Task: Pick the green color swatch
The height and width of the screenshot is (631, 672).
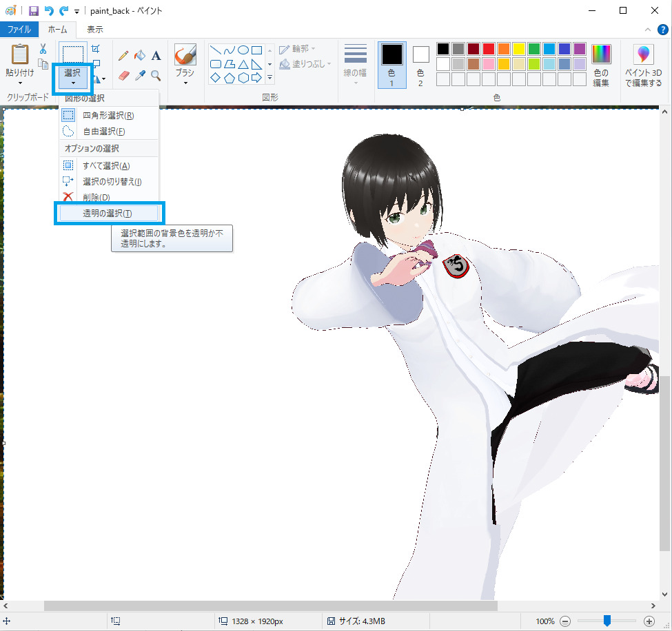Action: coord(534,49)
